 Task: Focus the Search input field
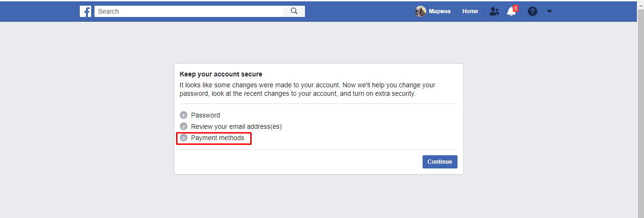tap(189, 11)
